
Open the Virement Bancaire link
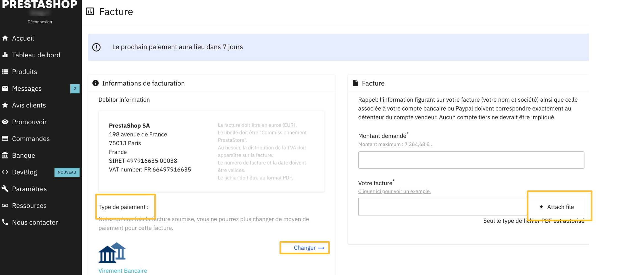pyautogui.click(x=123, y=271)
